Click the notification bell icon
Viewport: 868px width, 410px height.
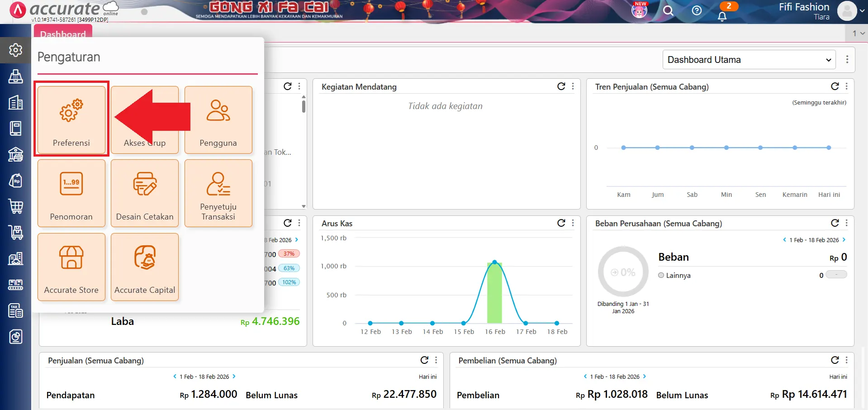point(722,16)
